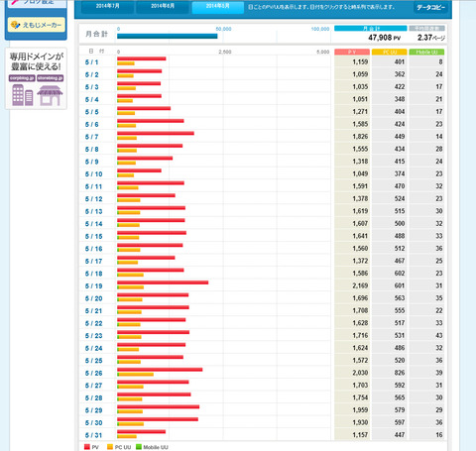Open date link 5 / 13
This screenshot has height=451, width=476.
point(93,211)
